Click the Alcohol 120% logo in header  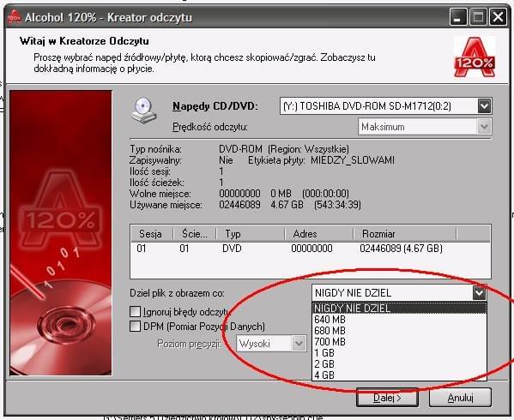475,57
